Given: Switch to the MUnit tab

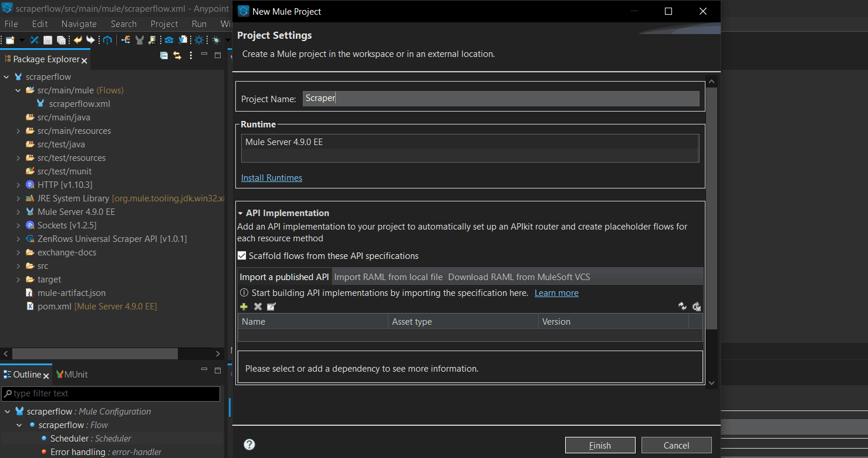Looking at the screenshot, I should 72,375.
